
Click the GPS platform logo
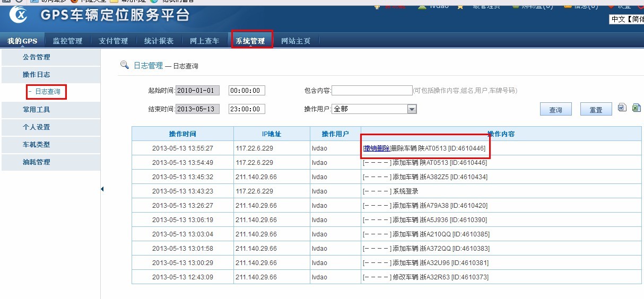20,15
